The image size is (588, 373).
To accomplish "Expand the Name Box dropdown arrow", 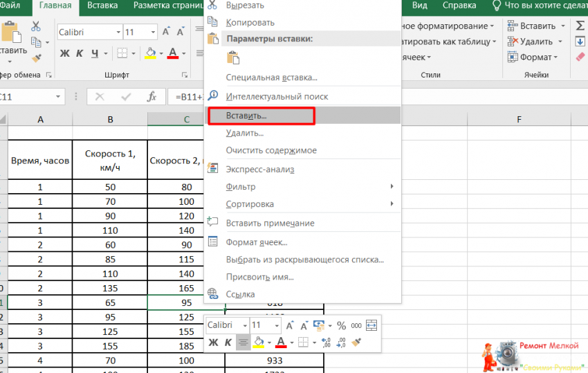I will point(57,97).
